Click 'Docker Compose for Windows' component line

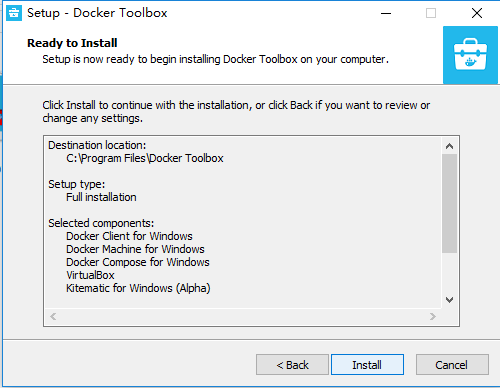click(x=138, y=262)
